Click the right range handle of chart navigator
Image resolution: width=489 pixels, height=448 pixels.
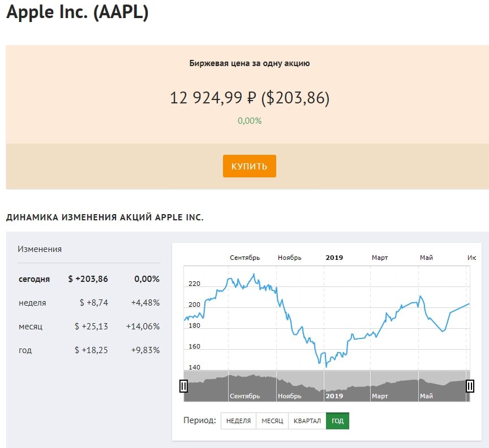(x=470, y=386)
